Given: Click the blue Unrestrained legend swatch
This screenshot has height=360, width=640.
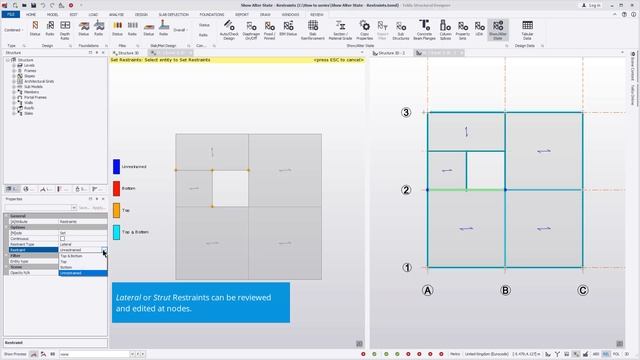Looking at the screenshot, I should click(x=116, y=167).
